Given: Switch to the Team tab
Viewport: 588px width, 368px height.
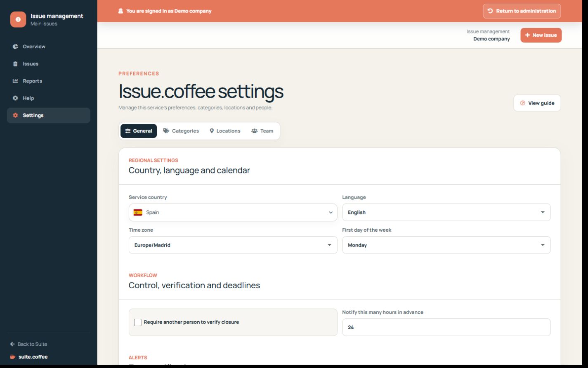Looking at the screenshot, I should [262, 131].
